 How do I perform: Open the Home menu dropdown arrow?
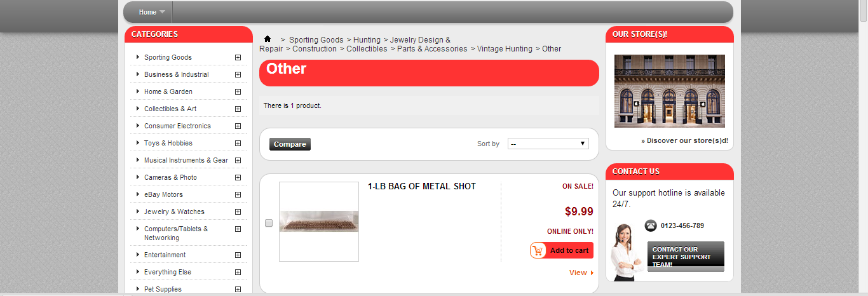162,12
